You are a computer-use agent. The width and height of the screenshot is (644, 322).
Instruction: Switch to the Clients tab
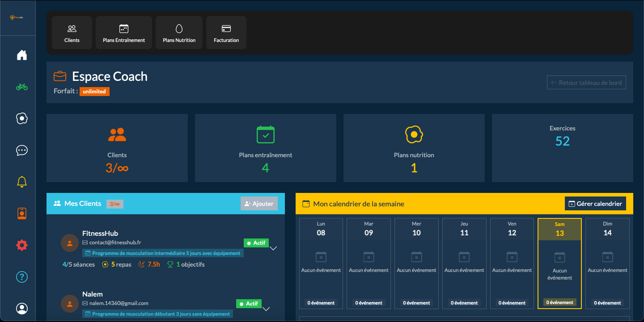coord(72,33)
